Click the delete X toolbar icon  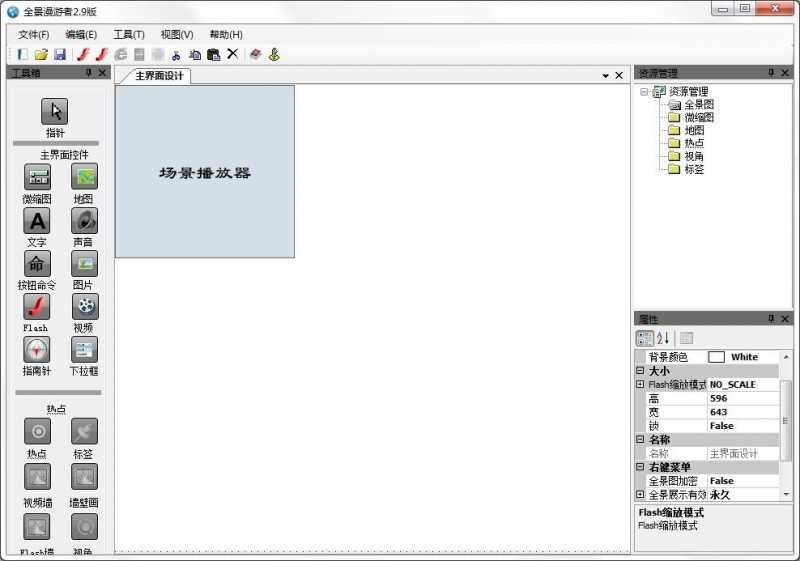point(233,54)
